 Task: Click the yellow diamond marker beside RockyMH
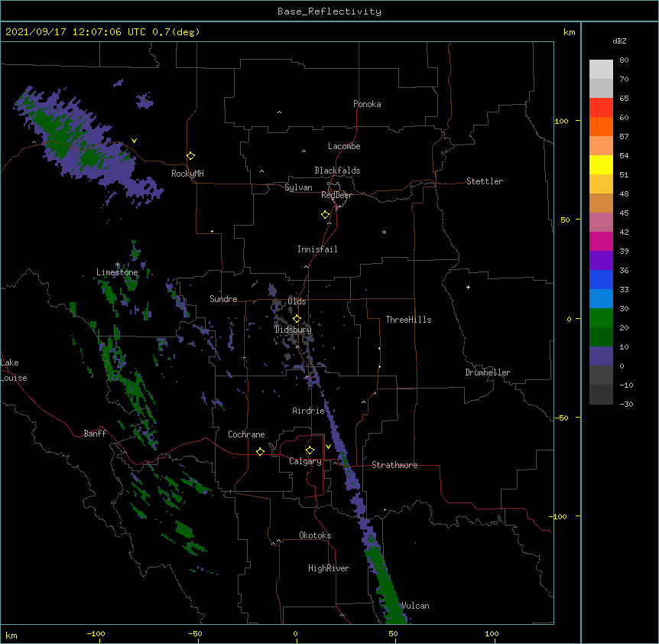click(x=190, y=155)
